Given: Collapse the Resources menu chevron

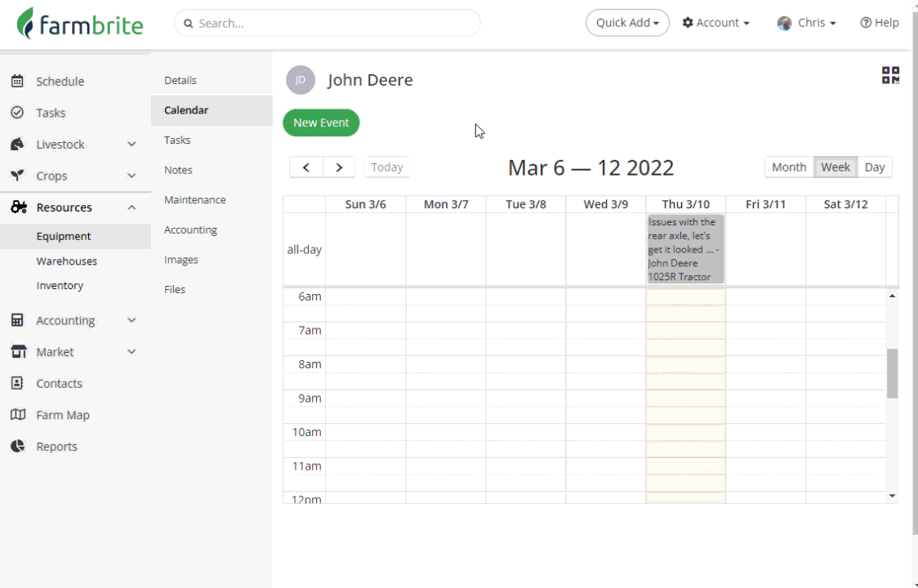Looking at the screenshot, I should (x=131, y=207).
